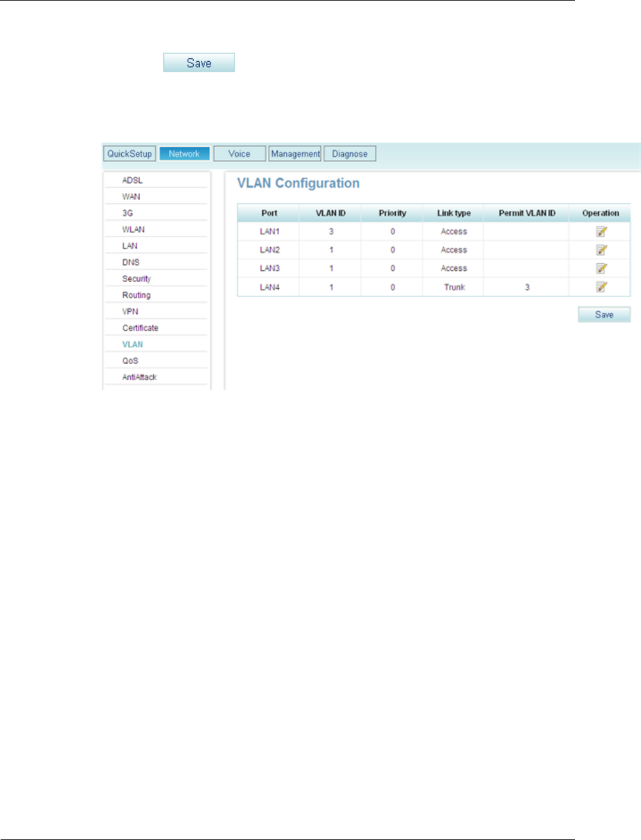Edit the LAN3 VLAN row
Screen dimensions: 641x840
601,269
